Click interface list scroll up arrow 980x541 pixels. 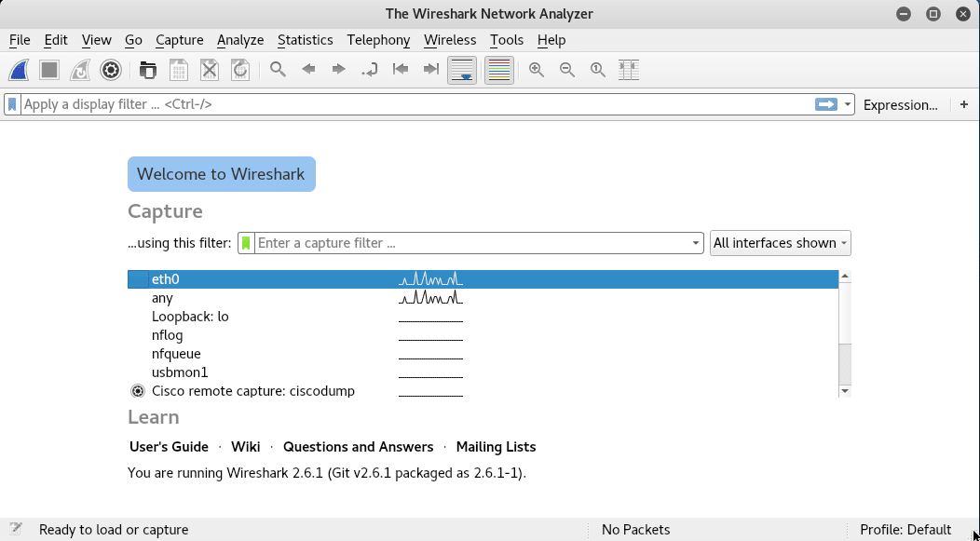pyautogui.click(x=845, y=277)
